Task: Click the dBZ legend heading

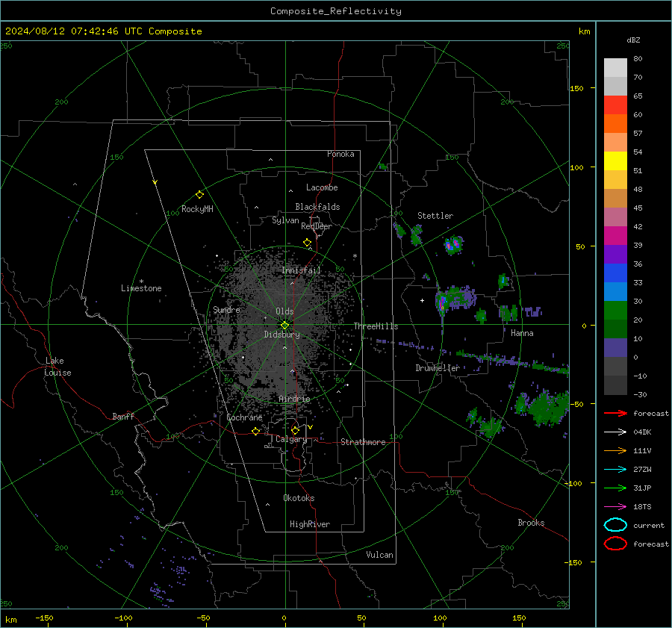Action: [x=633, y=40]
